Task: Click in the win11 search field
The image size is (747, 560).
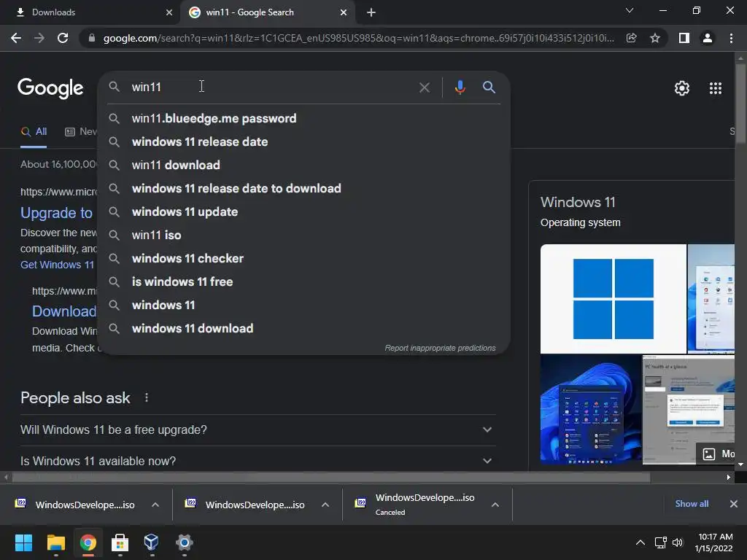Action: point(271,87)
